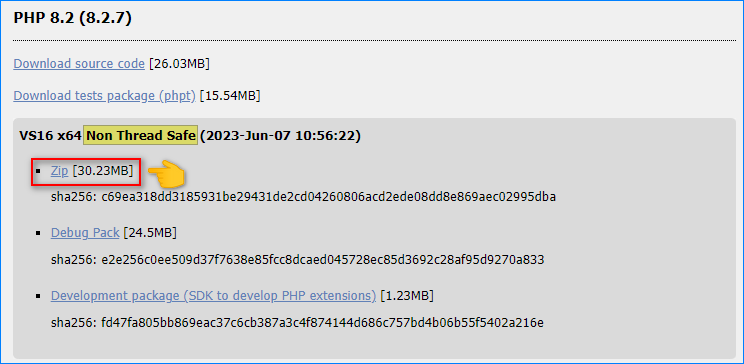Open the Download source code link
This screenshot has height=364, width=744.
pos(79,64)
